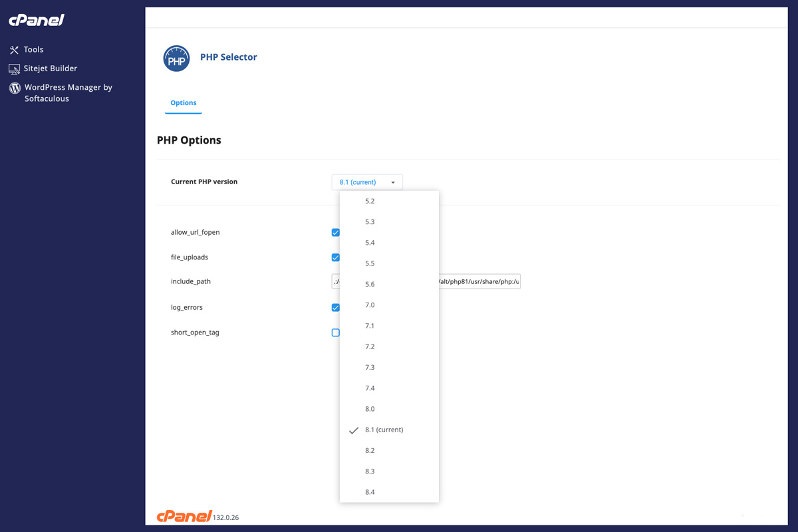Select PHP version 5.6
This screenshot has height=532, width=798.
pyautogui.click(x=389, y=284)
